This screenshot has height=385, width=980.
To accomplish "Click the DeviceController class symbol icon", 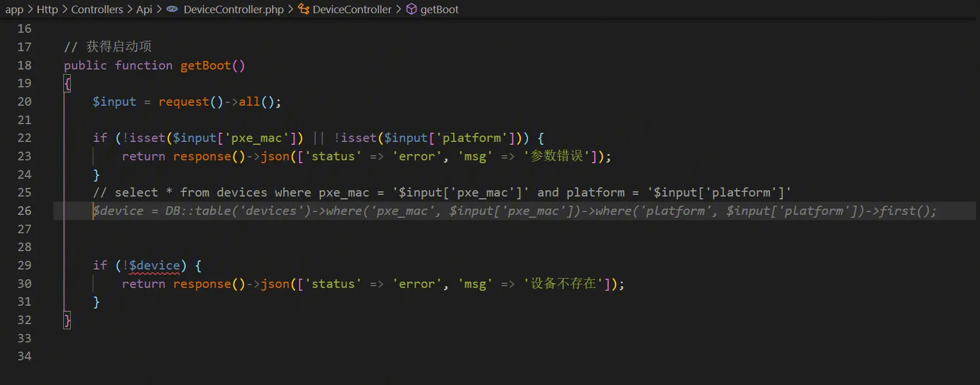I will coord(304,9).
